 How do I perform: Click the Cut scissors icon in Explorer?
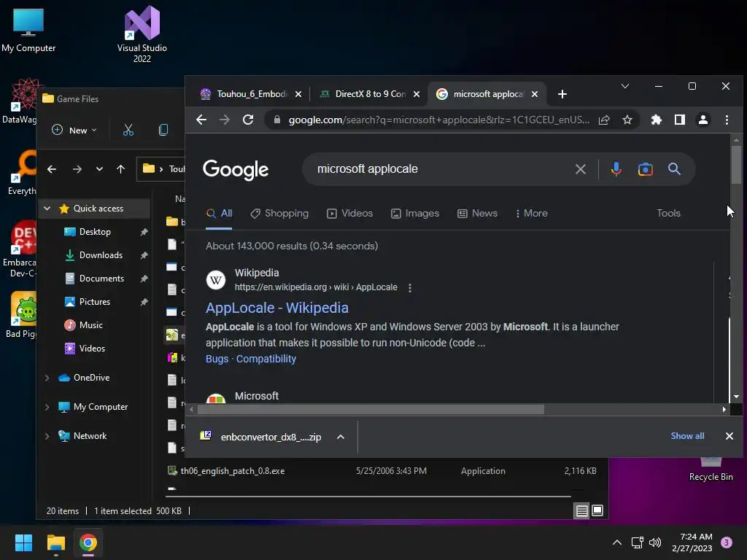pos(128,130)
